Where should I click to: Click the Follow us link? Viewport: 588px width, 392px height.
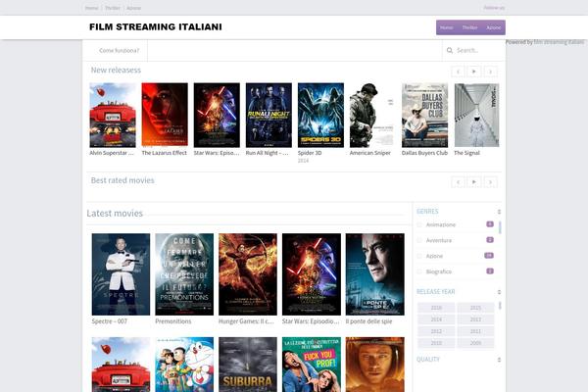494,8
